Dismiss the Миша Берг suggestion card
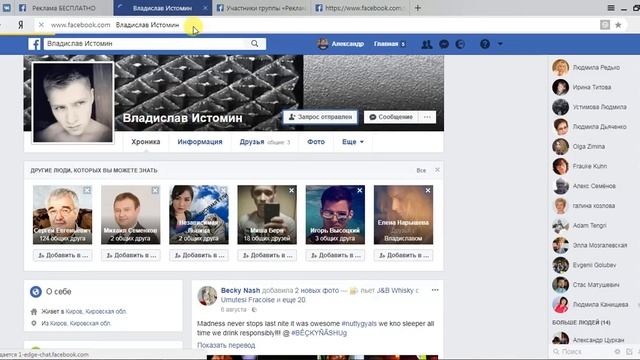The width and height of the screenshot is (640, 360). (291, 190)
